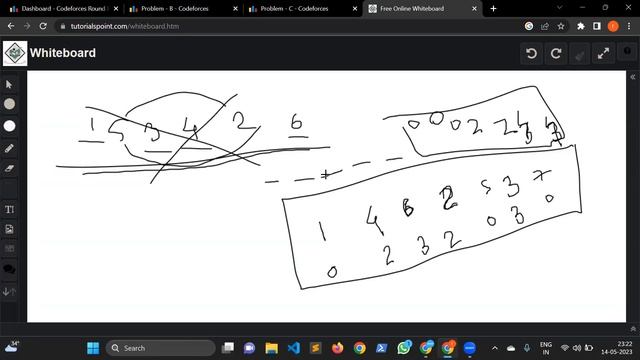Open the Extensions puzzle menu
This screenshot has height=360, width=640.
coord(581,26)
